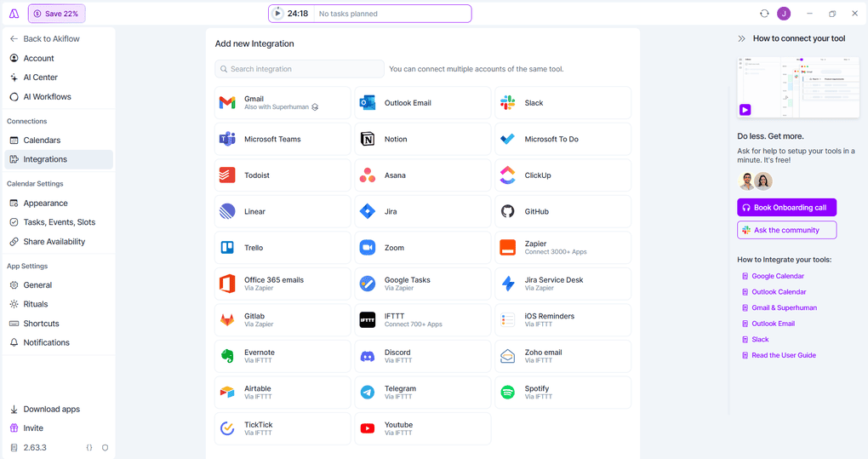Click the Trello board icon
Image resolution: width=868 pixels, height=459 pixels.
pos(227,248)
